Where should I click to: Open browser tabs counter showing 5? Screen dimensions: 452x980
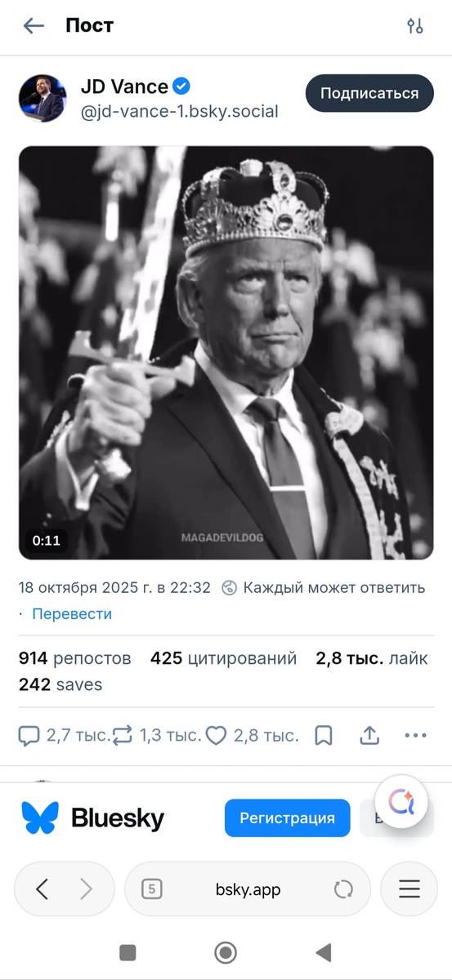pyautogui.click(x=151, y=889)
